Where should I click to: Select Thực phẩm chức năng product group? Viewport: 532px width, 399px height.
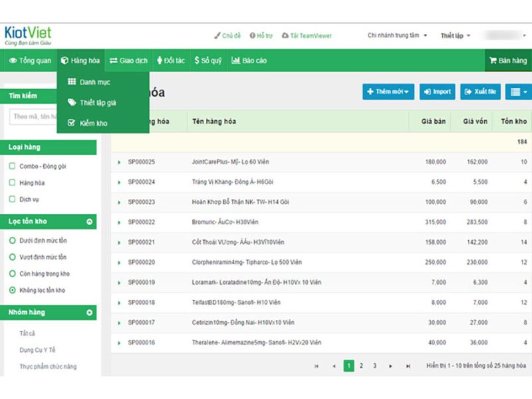(48, 366)
